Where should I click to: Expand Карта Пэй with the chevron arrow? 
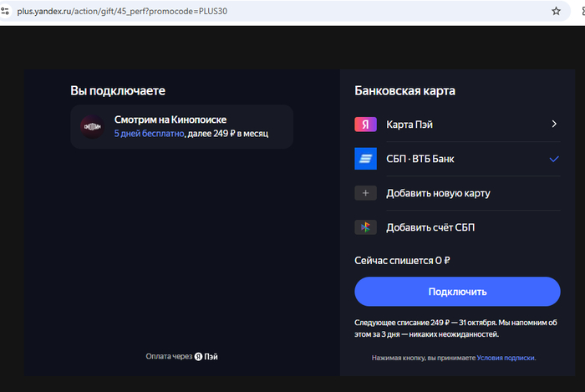[554, 124]
